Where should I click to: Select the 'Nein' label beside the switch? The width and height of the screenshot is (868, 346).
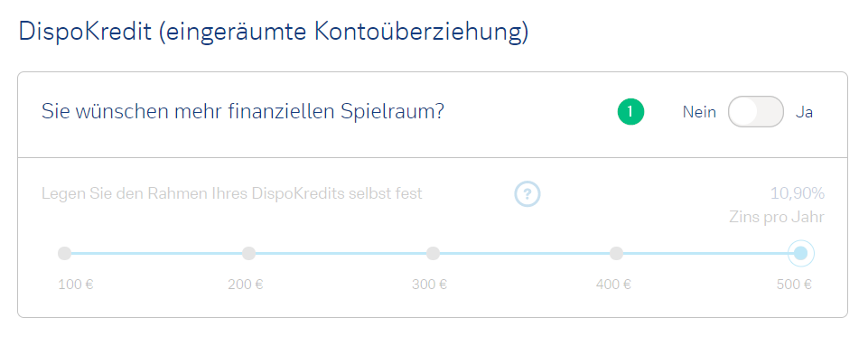click(x=699, y=112)
